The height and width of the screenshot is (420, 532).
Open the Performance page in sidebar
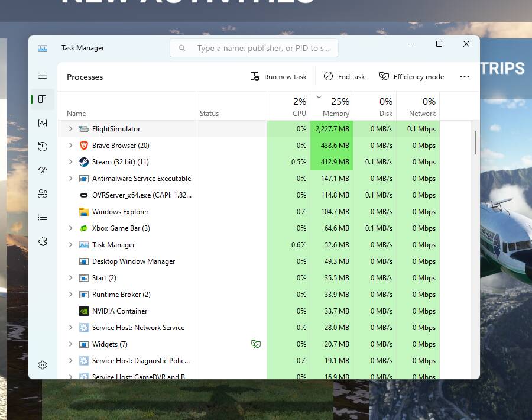tap(43, 123)
